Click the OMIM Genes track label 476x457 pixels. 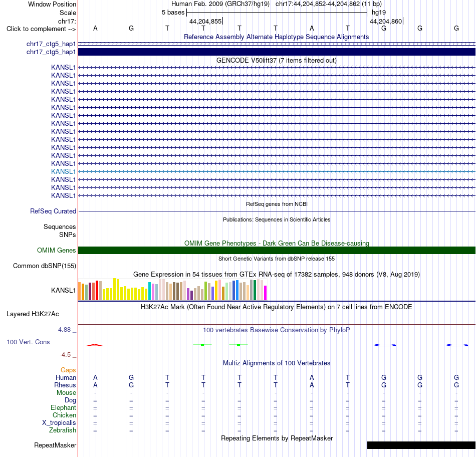56,250
